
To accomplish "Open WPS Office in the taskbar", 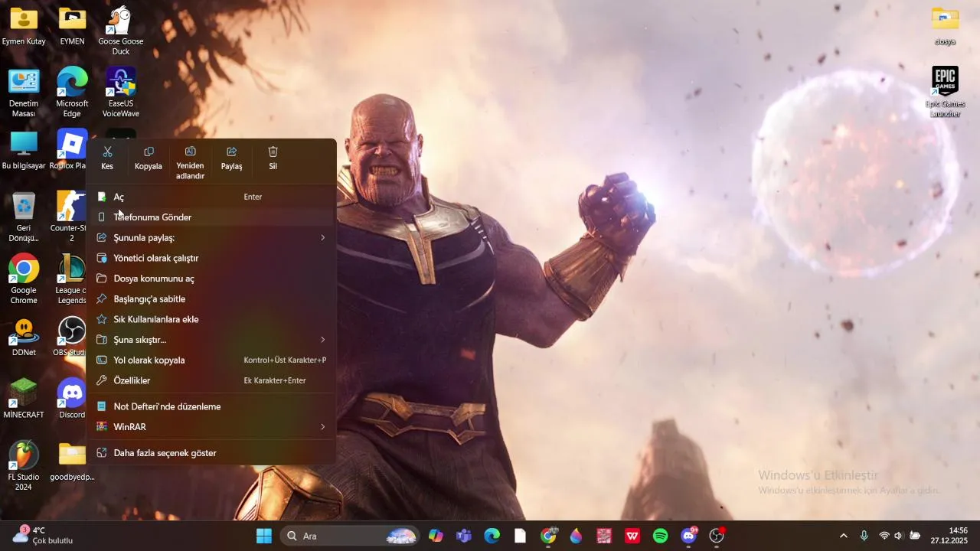I will (632, 536).
